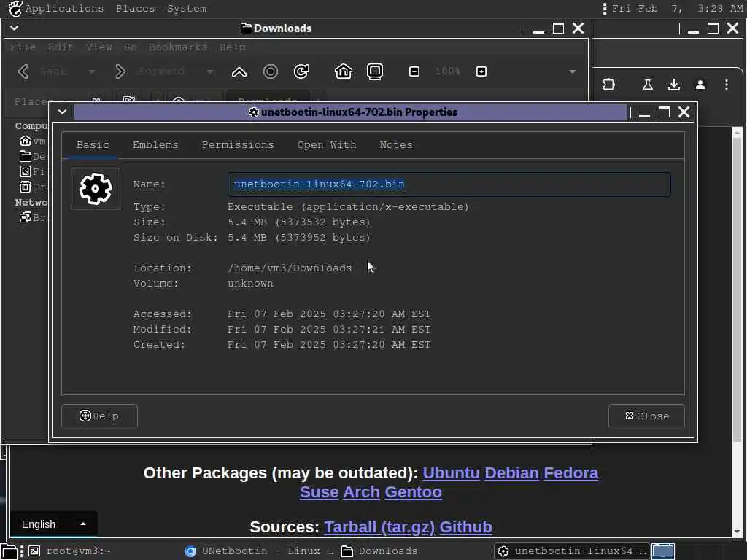Switch to the Emblems tab
Image resolution: width=747 pixels, height=560 pixels.
[155, 145]
